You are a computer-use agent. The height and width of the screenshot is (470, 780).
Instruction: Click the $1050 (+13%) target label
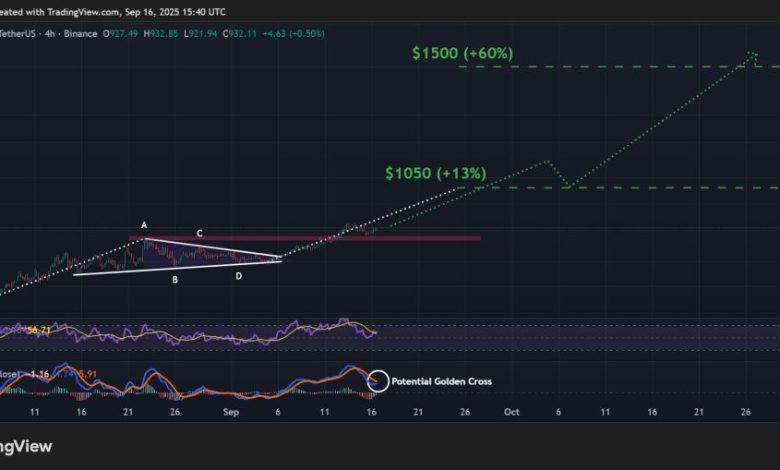tap(436, 173)
